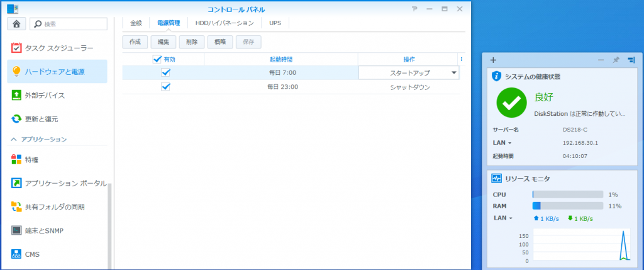Switch to 電源管理 tab
644x270 pixels.
pos(169,23)
